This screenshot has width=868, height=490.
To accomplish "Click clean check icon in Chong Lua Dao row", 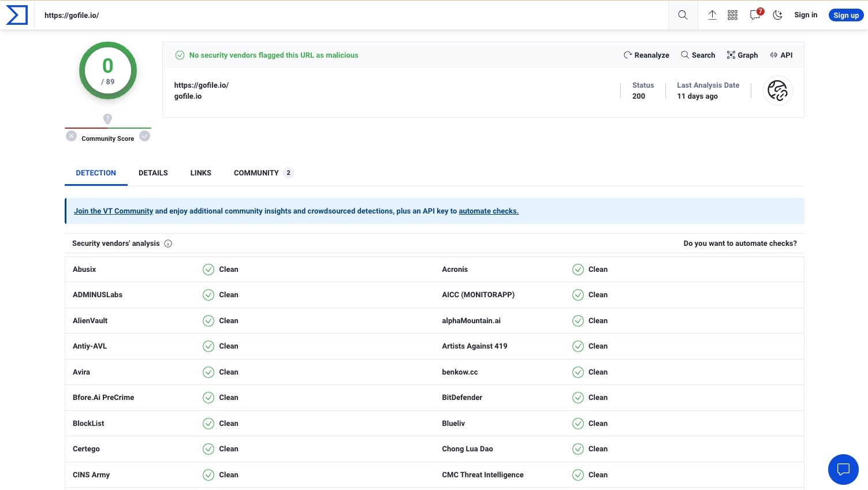I will click(x=578, y=449).
